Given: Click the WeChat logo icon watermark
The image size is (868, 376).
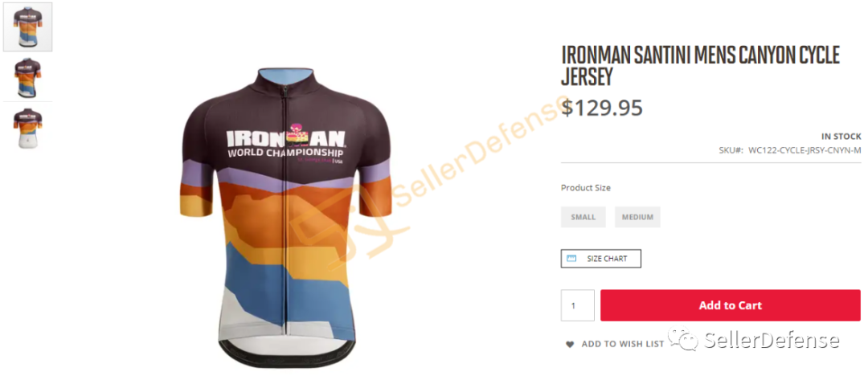Looking at the screenshot, I should coord(682,339).
